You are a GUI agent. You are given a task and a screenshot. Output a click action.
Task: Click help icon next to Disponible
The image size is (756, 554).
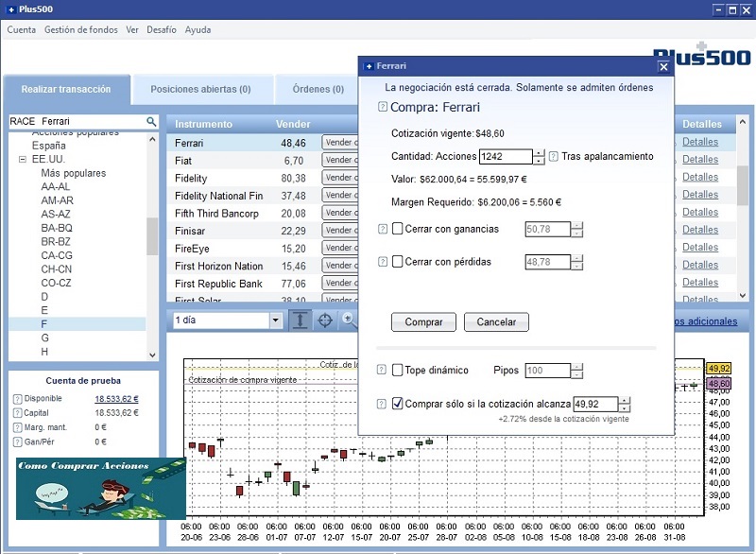coord(17,399)
